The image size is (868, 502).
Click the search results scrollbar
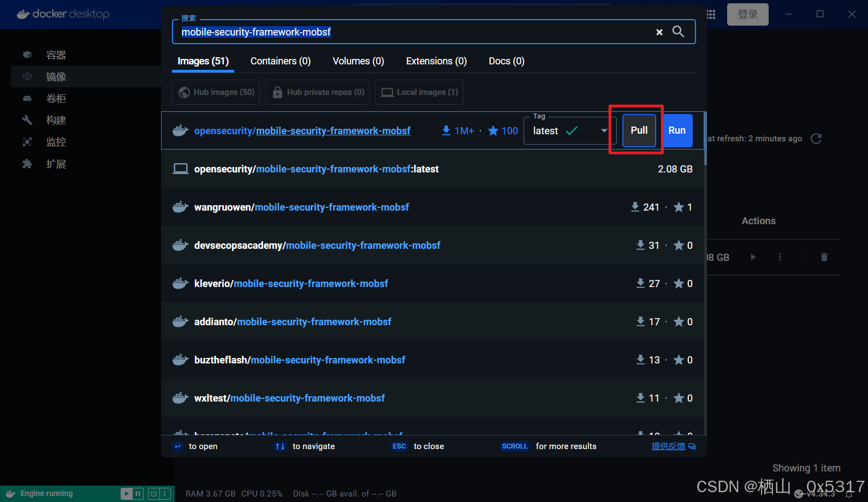click(705, 138)
